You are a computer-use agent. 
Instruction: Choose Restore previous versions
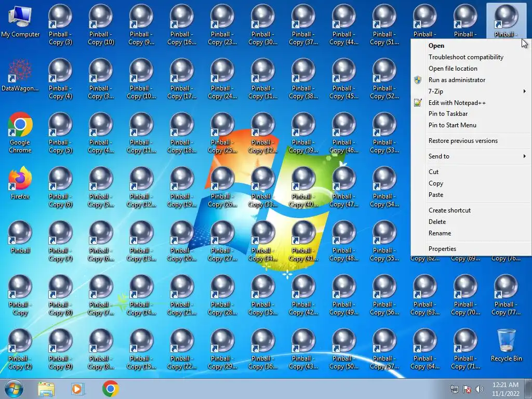click(471, 141)
